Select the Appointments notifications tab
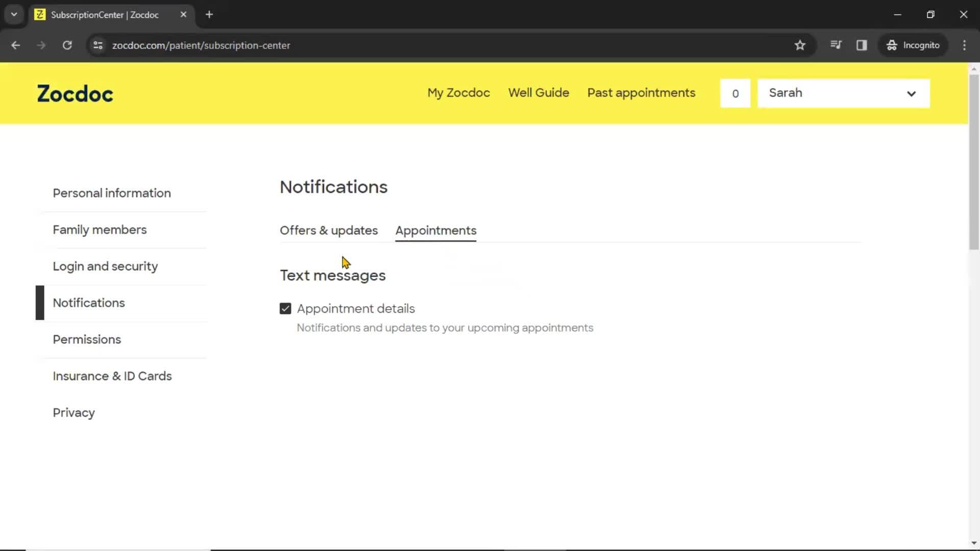 point(435,230)
